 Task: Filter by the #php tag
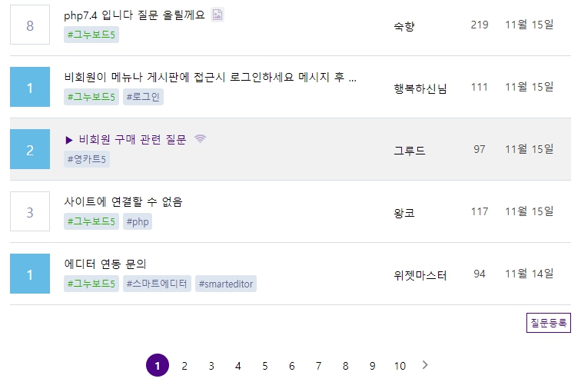[138, 221]
